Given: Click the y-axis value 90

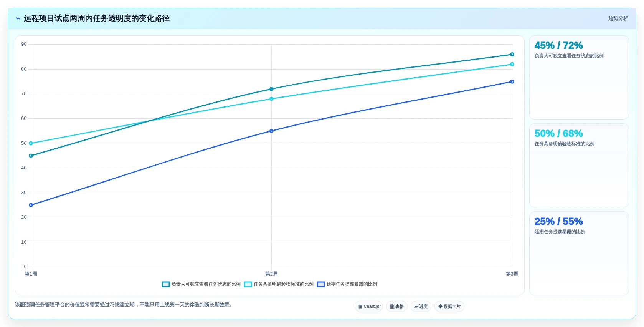Looking at the screenshot, I should tap(24, 45).
